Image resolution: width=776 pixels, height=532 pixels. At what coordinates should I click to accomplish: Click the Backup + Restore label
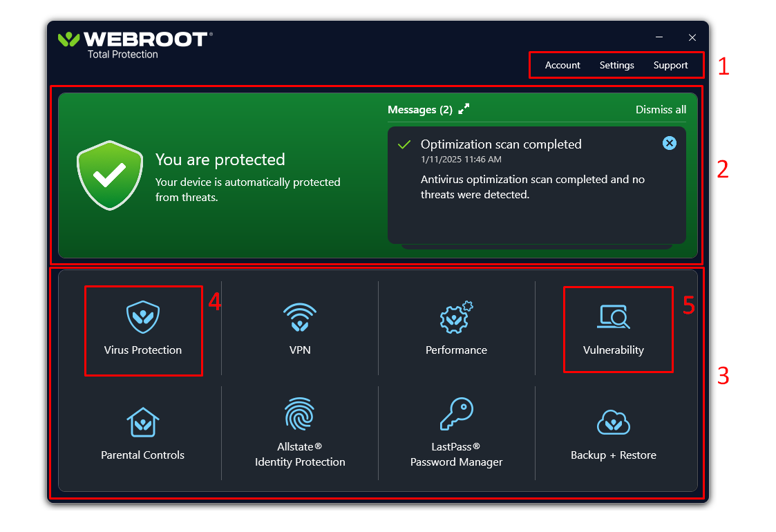point(613,455)
